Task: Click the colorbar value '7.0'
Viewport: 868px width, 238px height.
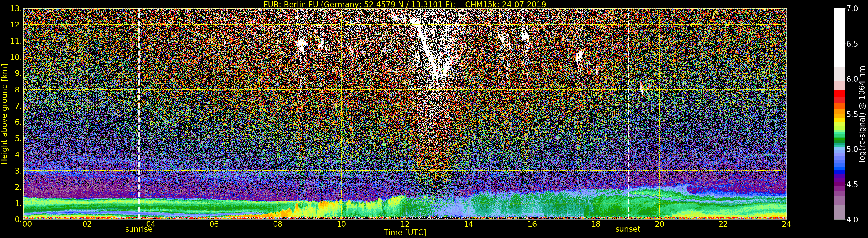Action: tap(852, 9)
